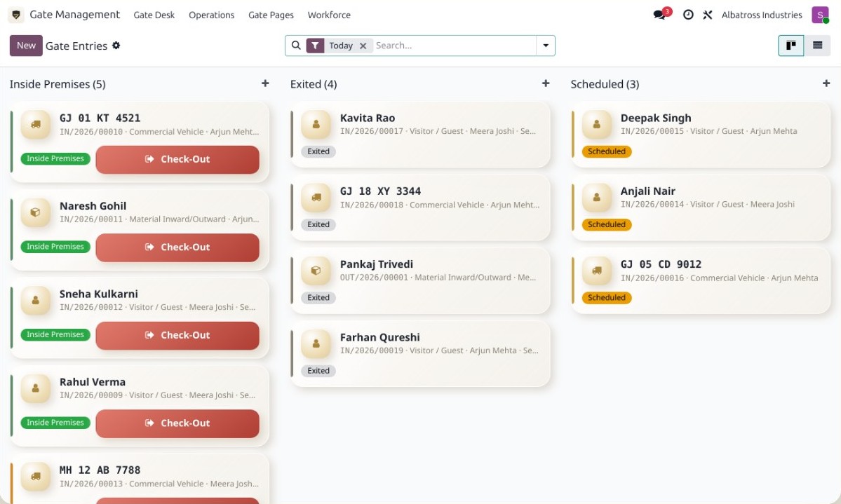Open Anjali Nair's scheduled entry card
841x504 pixels.
tap(701, 207)
